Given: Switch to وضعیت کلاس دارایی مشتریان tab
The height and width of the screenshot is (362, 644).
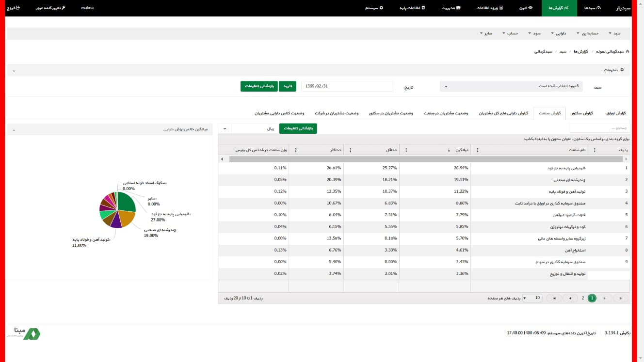Looking at the screenshot, I should (279, 113).
